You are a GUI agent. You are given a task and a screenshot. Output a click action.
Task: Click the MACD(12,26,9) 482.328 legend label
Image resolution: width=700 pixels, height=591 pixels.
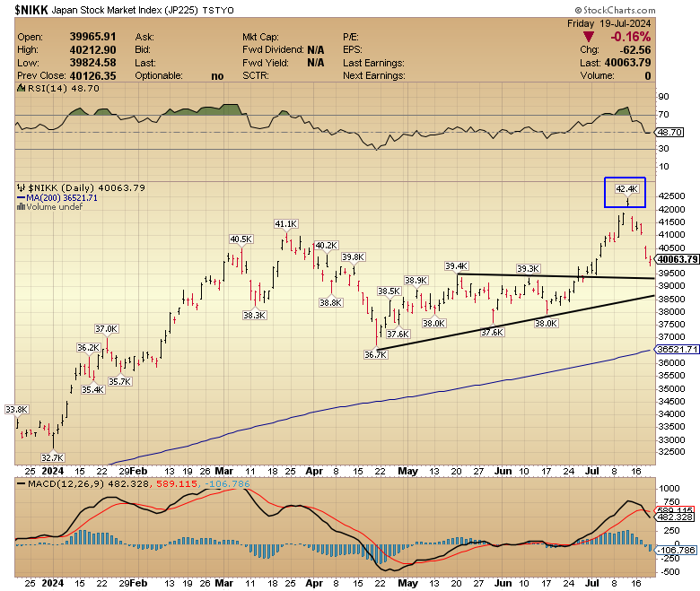click(88, 483)
